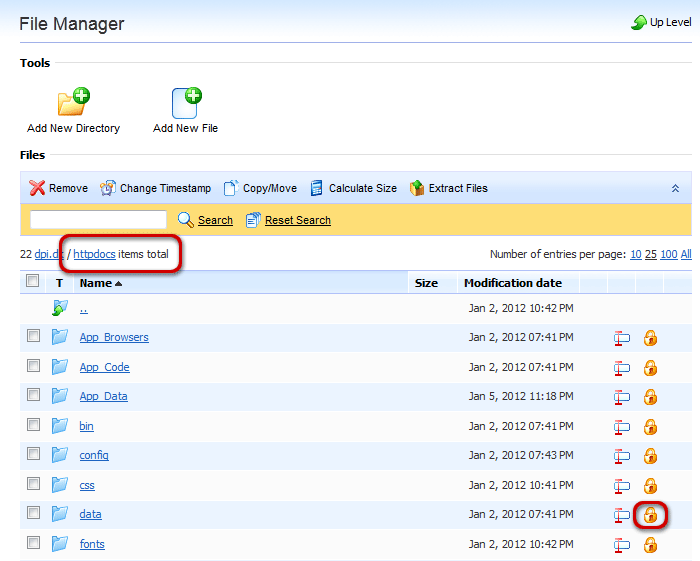
Task: Click the Reset Search link
Action: pos(298,220)
